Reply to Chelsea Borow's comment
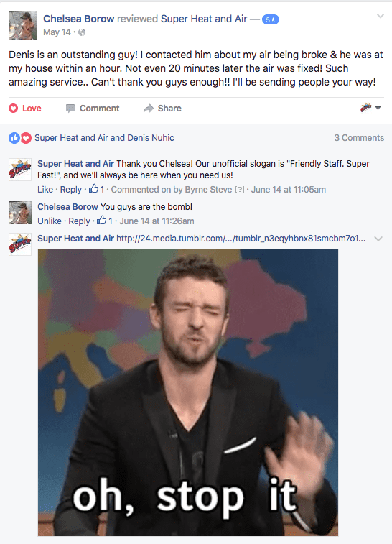This screenshot has width=392, height=544. (x=79, y=221)
